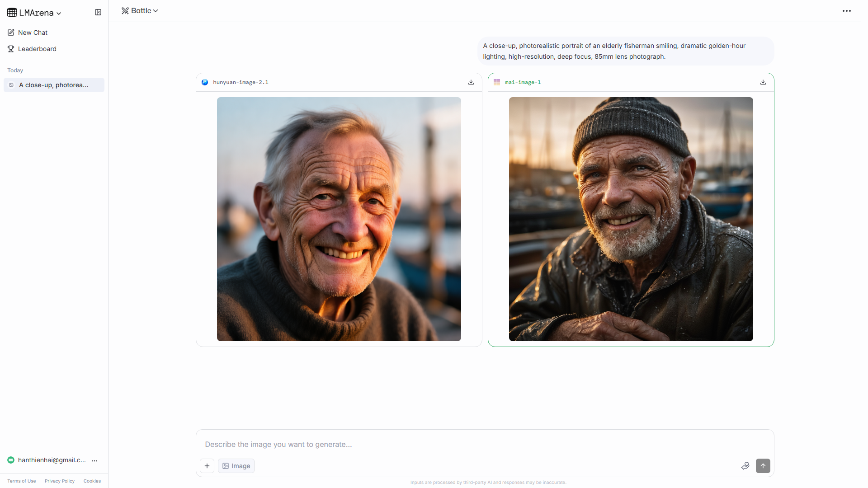Open the Terms of Use link

point(21,481)
